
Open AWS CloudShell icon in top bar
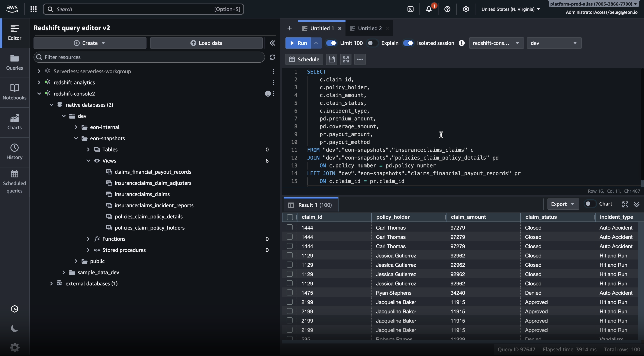coord(410,9)
